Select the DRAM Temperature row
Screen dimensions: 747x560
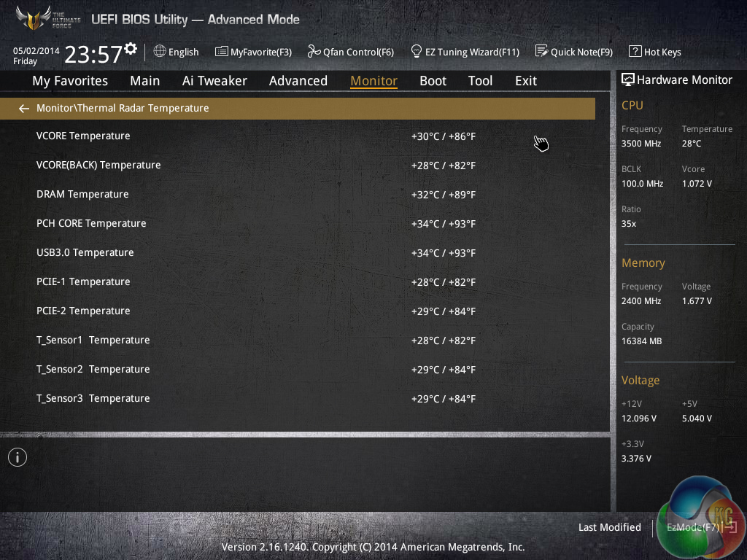298,194
